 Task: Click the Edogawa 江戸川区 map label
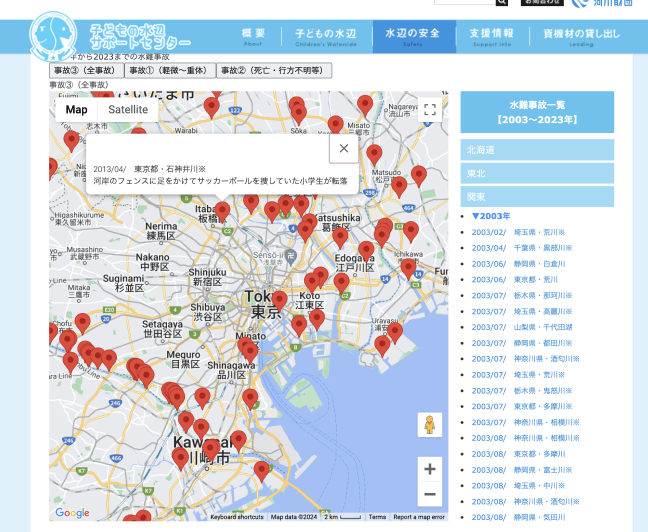(x=355, y=263)
